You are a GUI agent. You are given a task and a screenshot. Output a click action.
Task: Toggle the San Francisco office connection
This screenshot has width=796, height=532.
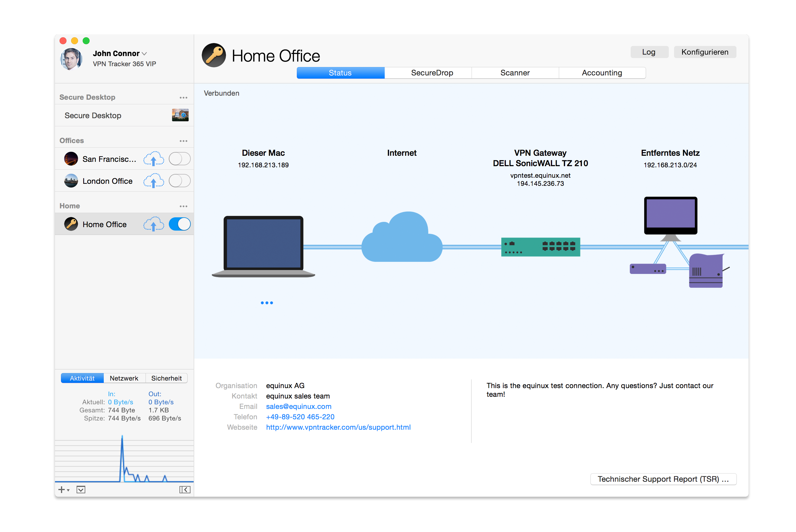(180, 159)
